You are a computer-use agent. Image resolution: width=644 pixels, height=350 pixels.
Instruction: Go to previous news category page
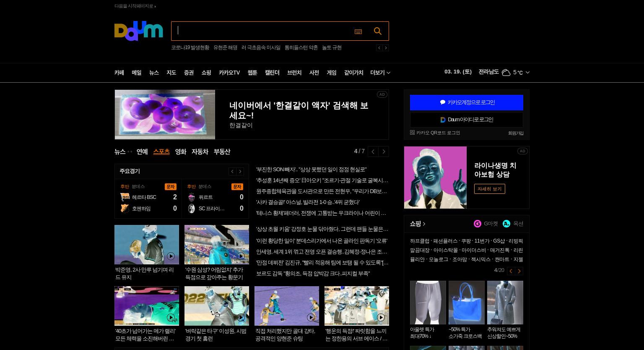pyautogui.click(x=373, y=151)
